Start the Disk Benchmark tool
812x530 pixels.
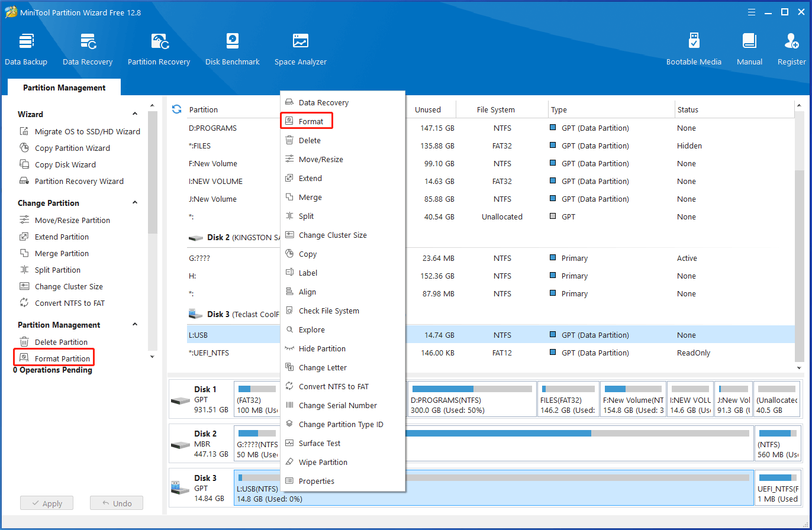(x=233, y=49)
